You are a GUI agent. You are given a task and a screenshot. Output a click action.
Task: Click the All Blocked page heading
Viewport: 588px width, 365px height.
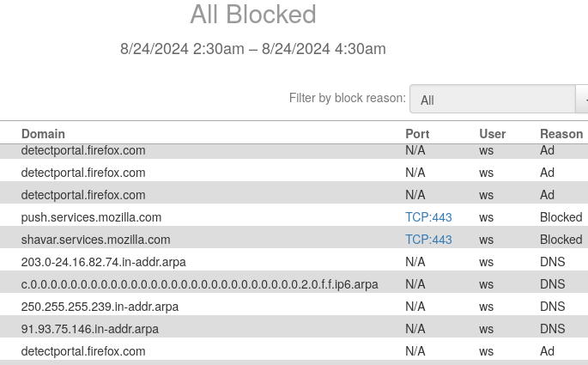coord(253,15)
